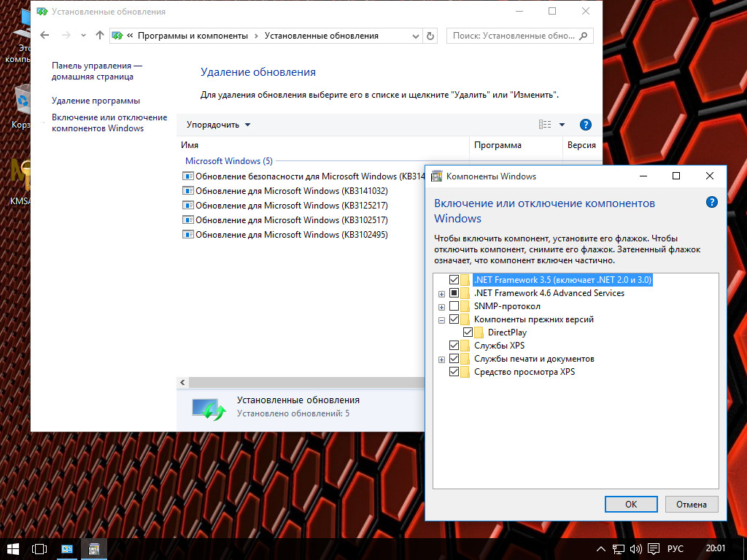Open the volume tray icon
Screen dimensions: 747x560
(x=635, y=549)
